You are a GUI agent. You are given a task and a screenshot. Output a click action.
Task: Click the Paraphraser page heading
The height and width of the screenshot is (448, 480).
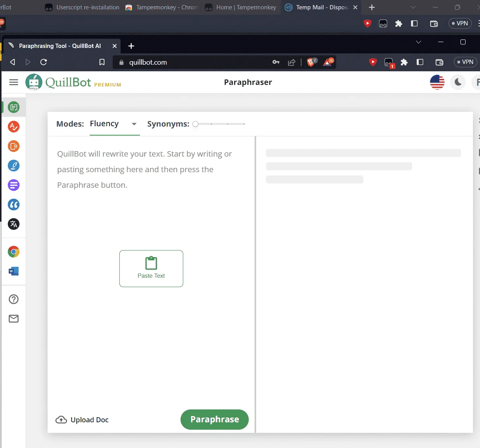point(248,82)
